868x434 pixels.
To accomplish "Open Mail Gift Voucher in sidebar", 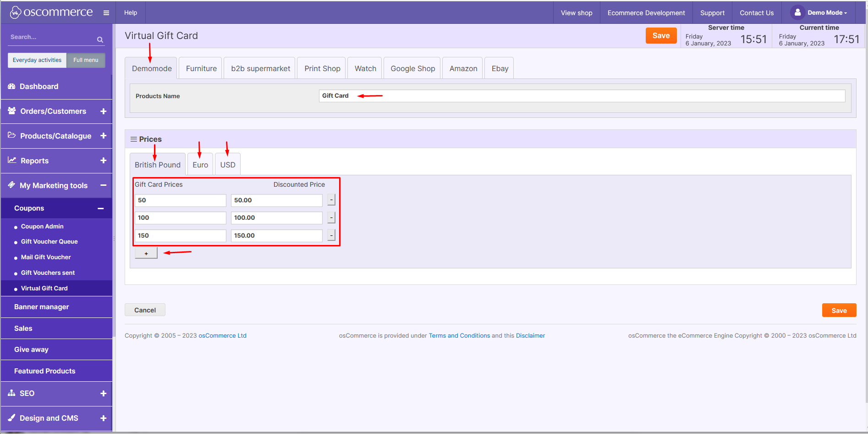I will [46, 257].
